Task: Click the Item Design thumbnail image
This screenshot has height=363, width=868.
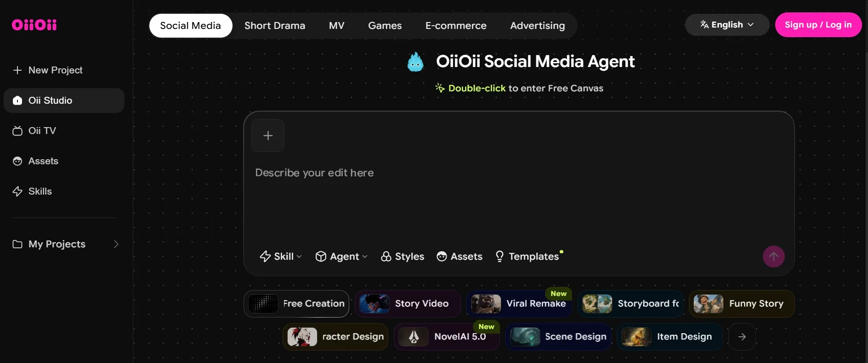Action: pyautogui.click(x=636, y=337)
